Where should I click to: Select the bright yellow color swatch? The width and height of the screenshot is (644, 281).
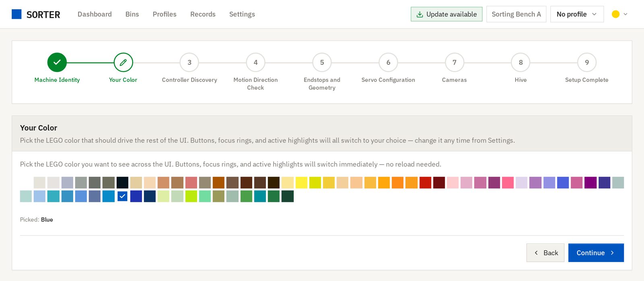(x=301, y=183)
